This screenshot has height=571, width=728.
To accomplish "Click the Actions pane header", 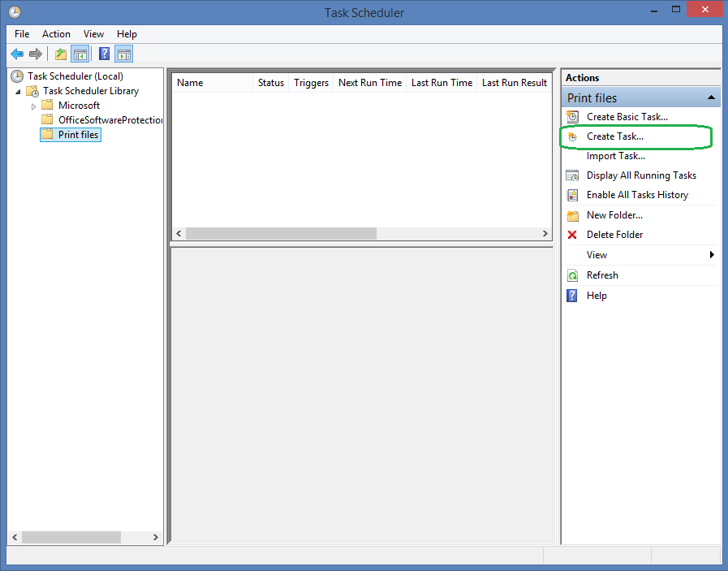I will [x=640, y=78].
